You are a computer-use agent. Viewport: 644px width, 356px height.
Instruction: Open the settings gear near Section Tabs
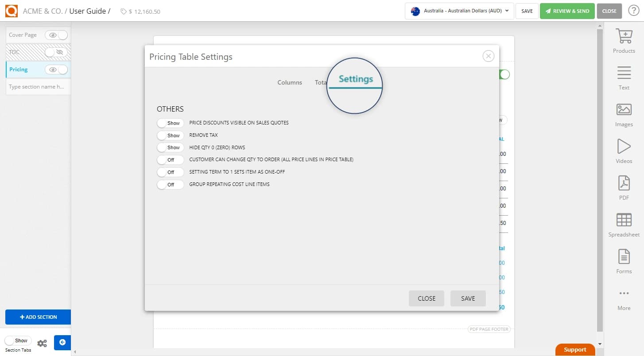coord(42,342)
